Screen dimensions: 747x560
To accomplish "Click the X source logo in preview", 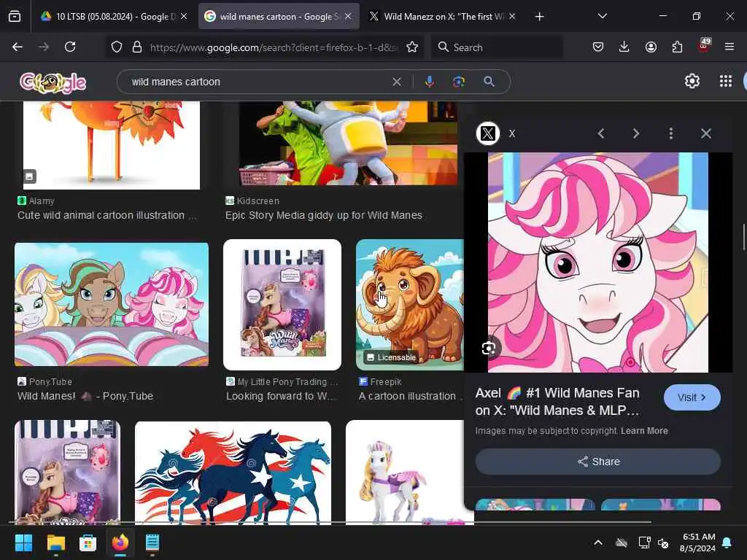I will point(488,133).
